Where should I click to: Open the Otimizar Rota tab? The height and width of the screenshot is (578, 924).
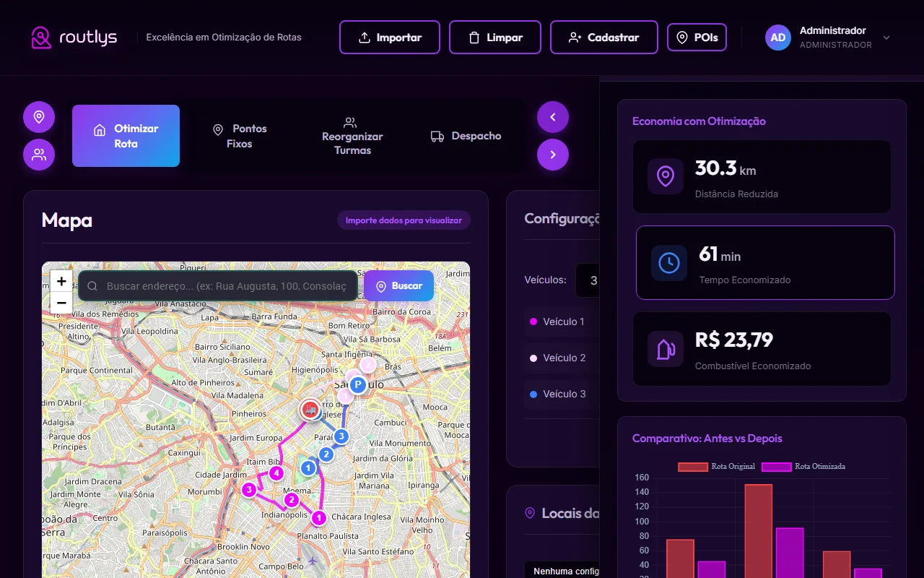point(126,136)
